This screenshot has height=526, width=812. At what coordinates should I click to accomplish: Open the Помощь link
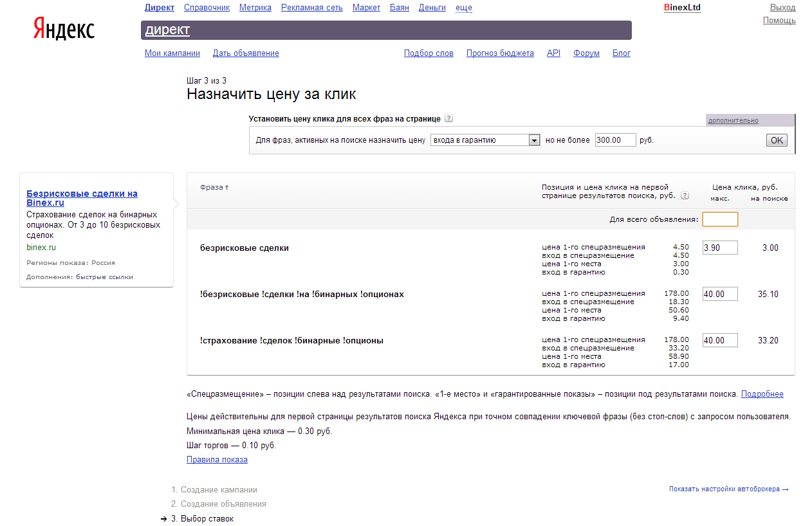click(779, 21)
